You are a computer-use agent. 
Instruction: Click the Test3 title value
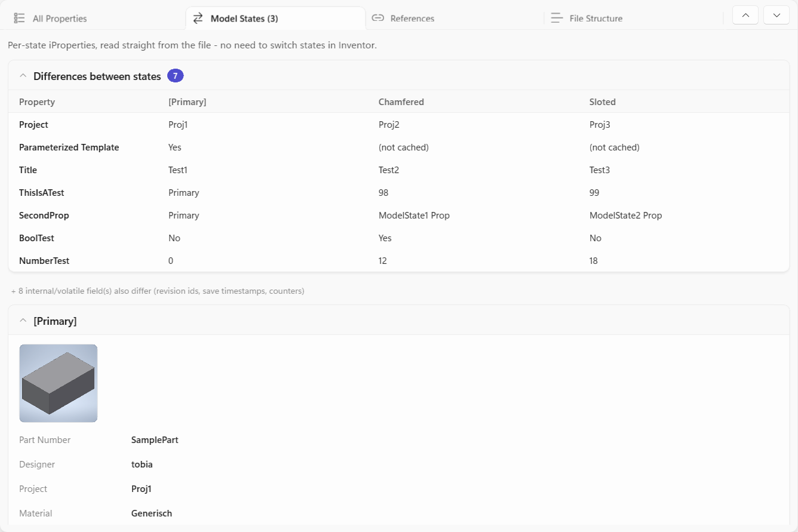coord(600,170)
